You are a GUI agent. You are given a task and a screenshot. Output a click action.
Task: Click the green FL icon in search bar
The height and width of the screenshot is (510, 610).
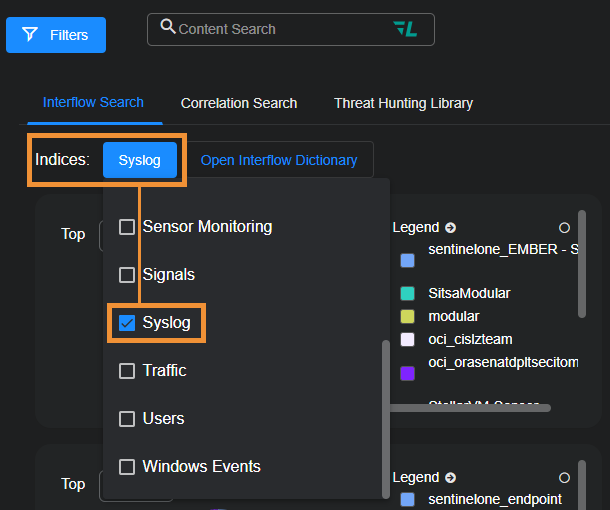(405, 29)
